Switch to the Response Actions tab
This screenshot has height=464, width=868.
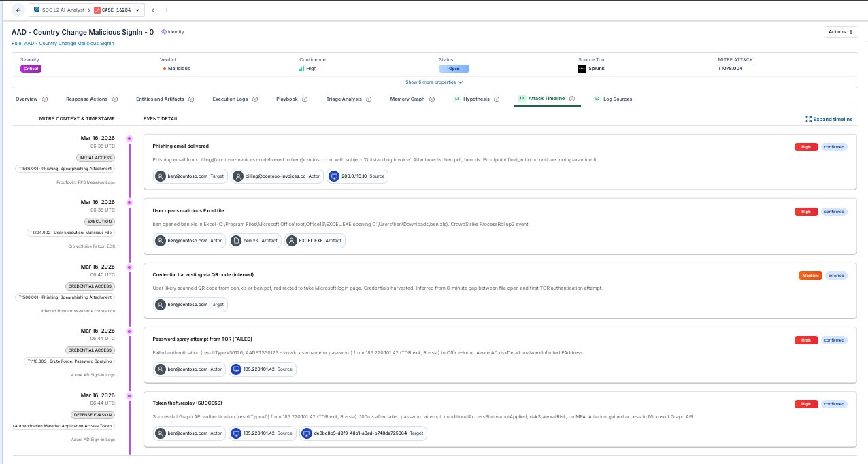(86, 99)
